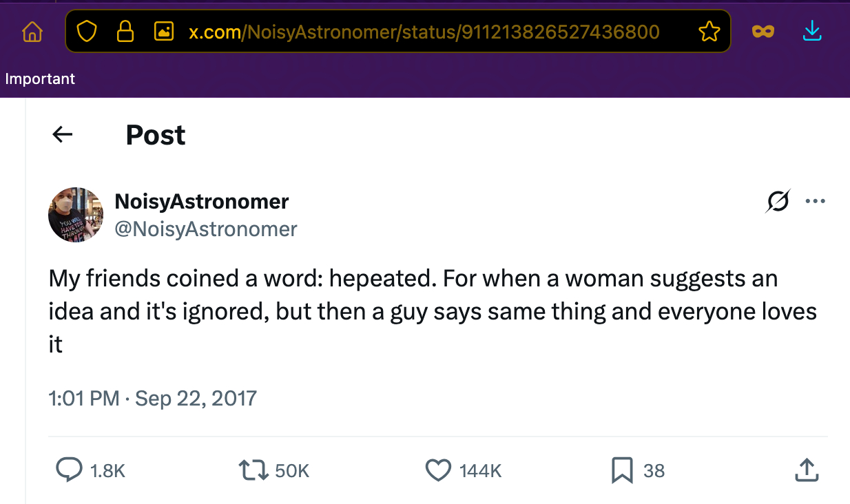Viewport: 850px width, 504px height.
Task: Go back using the Post arrow
Action: pos(63,135)
